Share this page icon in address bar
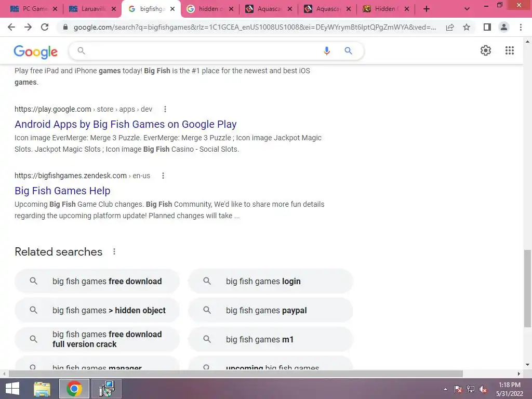Screen dimensions: 532x399 point(450,27)
